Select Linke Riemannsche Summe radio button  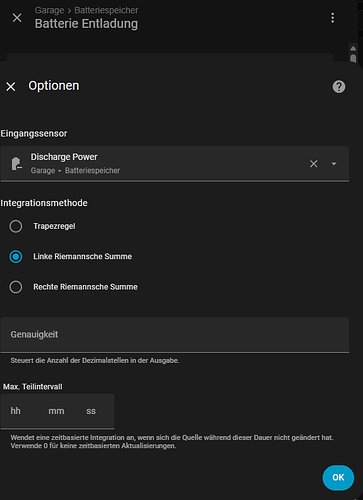(x=16, y=257)
